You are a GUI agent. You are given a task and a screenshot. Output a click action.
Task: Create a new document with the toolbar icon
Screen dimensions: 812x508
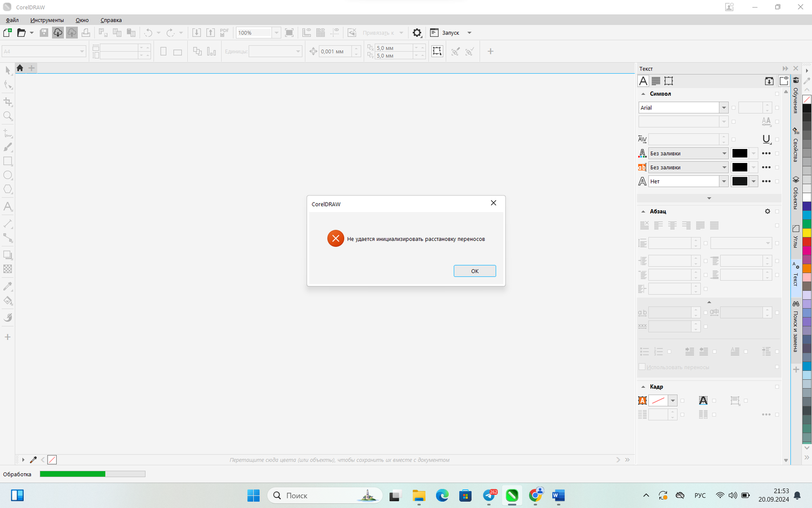[8, 32]
